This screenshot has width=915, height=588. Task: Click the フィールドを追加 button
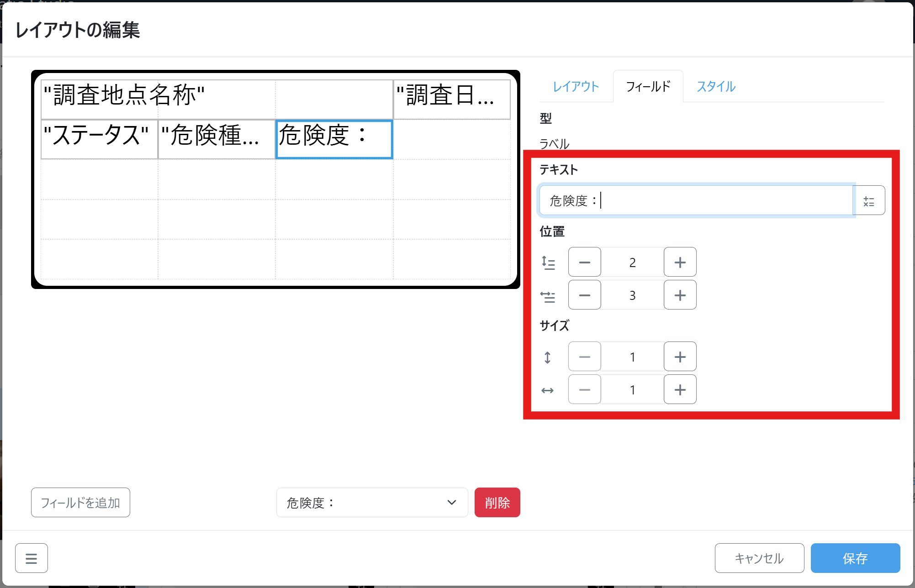80,502
